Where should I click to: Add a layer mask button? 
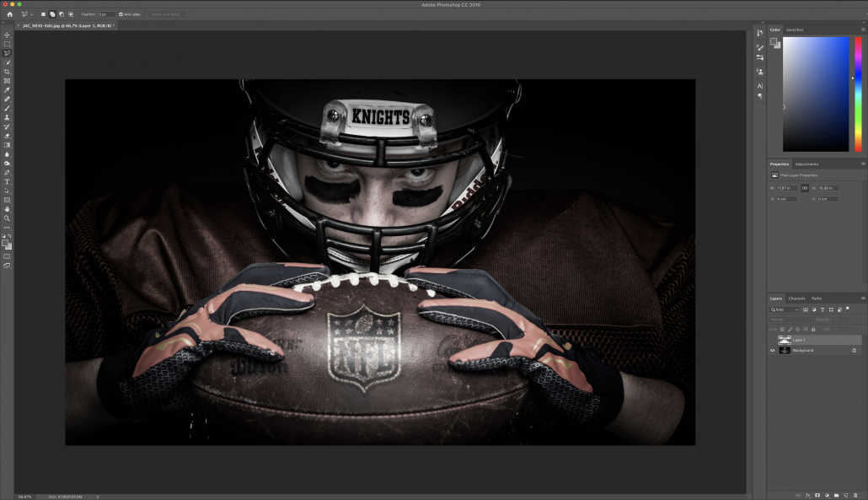tap(817, 495)
